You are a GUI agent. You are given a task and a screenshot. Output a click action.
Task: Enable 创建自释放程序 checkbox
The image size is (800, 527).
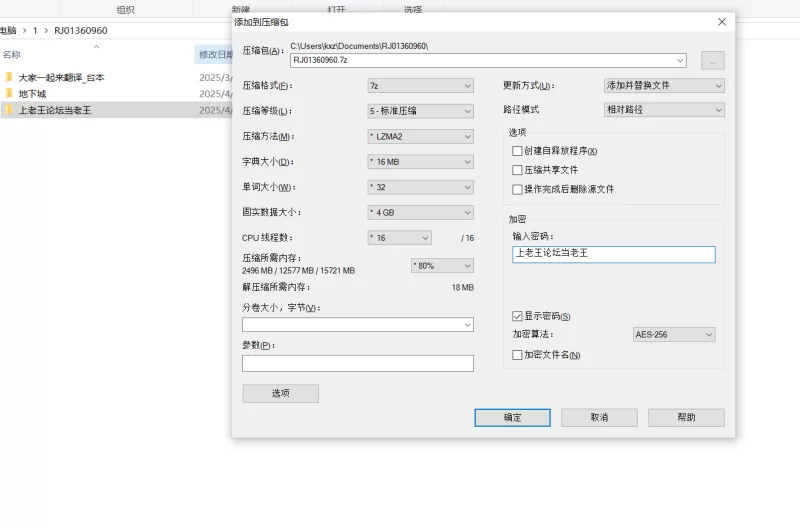point(517,151)
